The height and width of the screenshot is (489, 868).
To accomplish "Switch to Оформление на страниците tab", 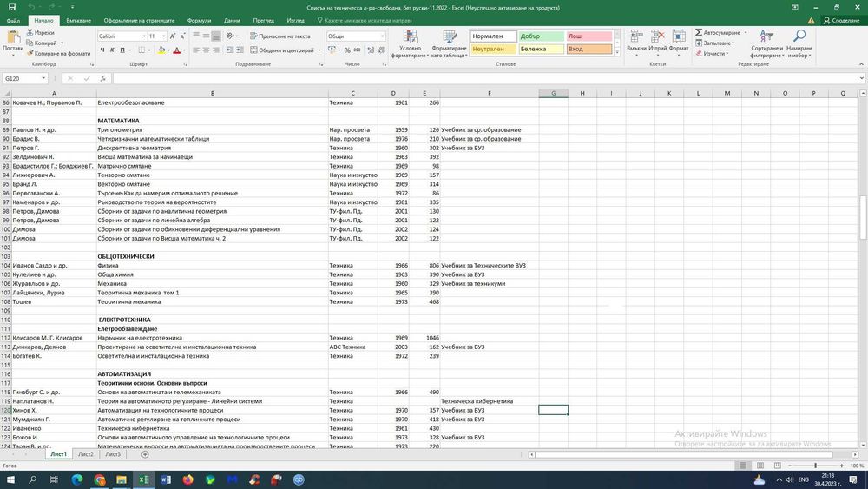I will [139, 21].
